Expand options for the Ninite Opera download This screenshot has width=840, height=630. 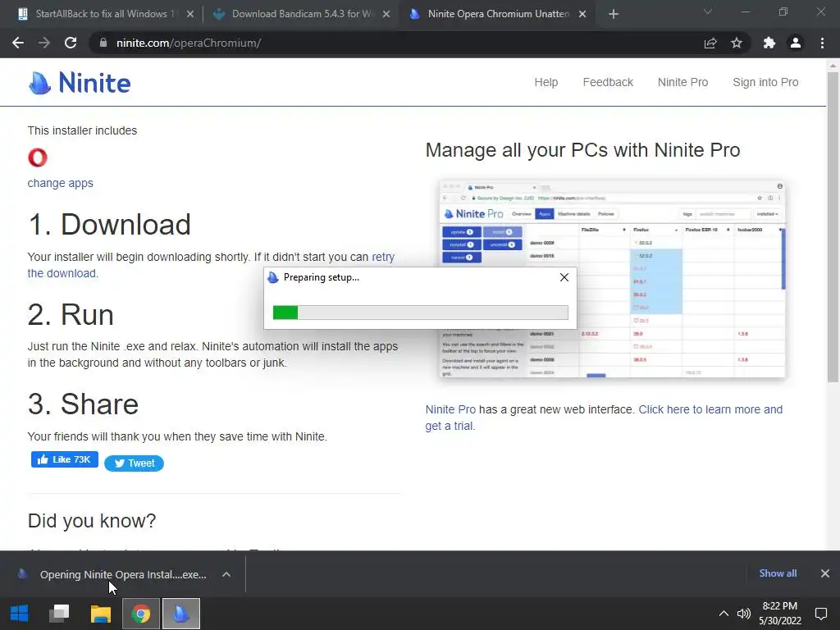pos(226,574)
